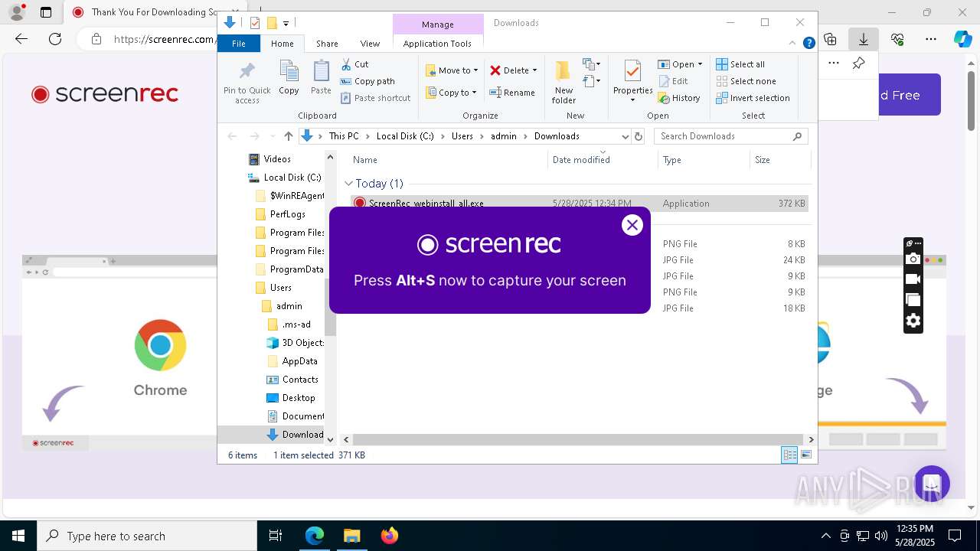The height and width of the screenshot is (551, 980).
Task: Click Cut in the Clipboard group
Action: pos(354,64)
